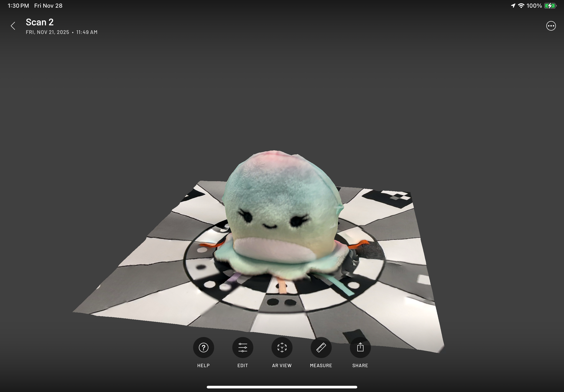
Task: Select the Measure ruler icon
Action: (321, 347)
